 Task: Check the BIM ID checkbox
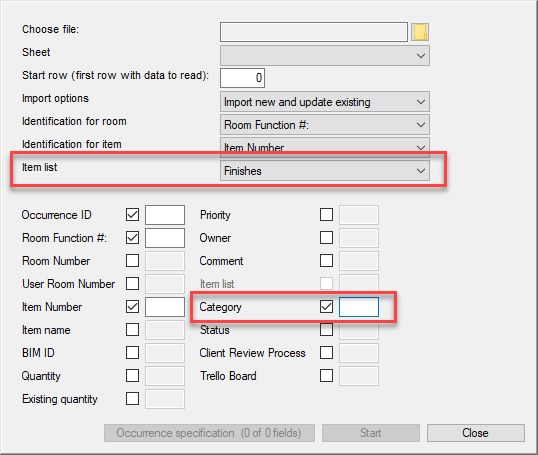point(132,353)
